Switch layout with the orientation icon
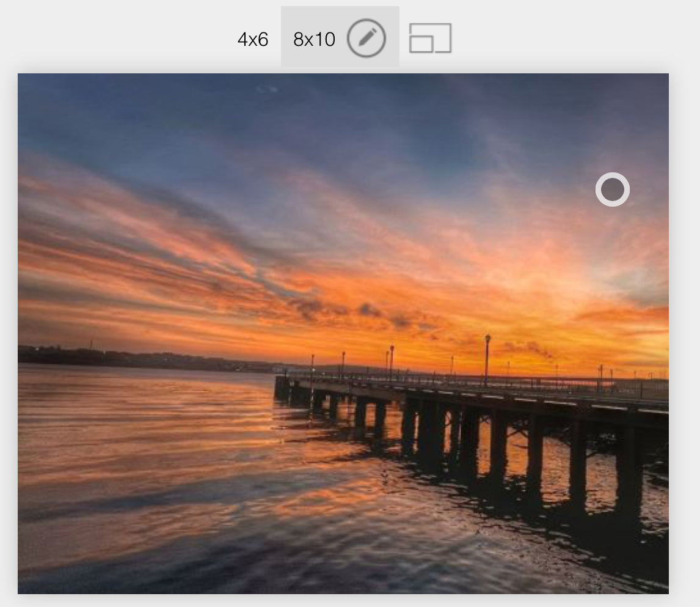The image size is (700, 607). tap(431, 38)
